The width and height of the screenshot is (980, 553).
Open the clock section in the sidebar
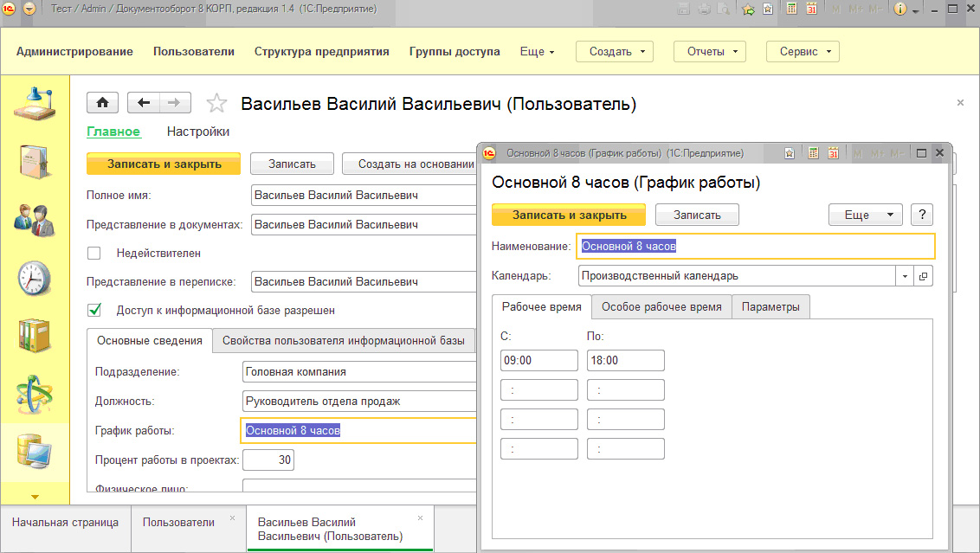pos(34,277)
